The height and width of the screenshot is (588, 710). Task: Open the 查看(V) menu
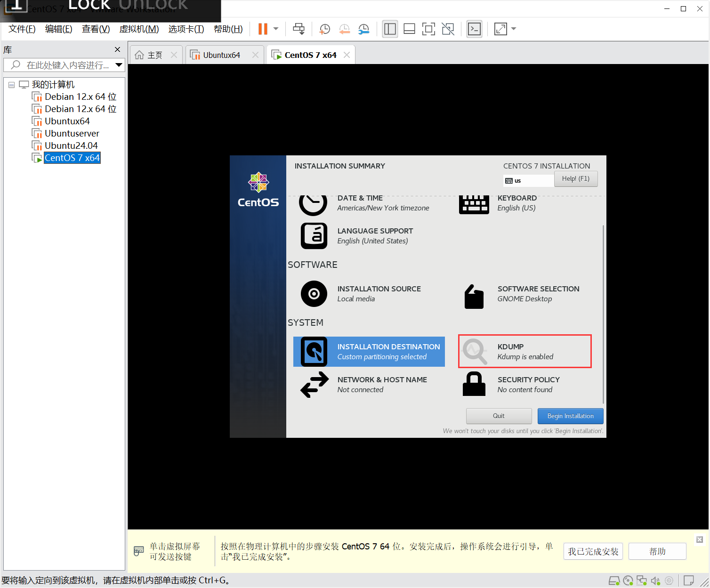[x=96, y=29]
